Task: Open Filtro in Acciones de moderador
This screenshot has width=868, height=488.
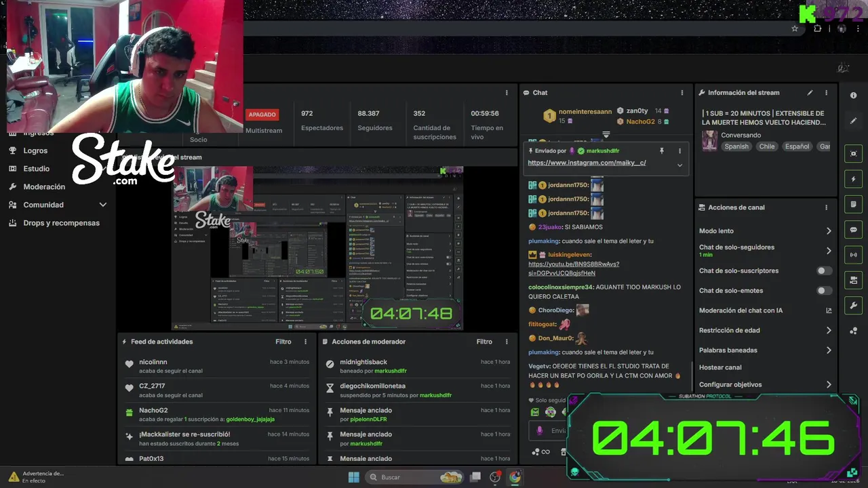Action: pos(484,342)
